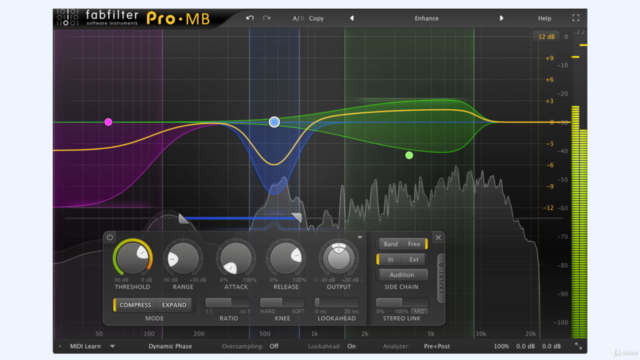Select the blue mid band handle
Image resolution: width=640 pixels, height=360 pixels.
coord(274,122)
